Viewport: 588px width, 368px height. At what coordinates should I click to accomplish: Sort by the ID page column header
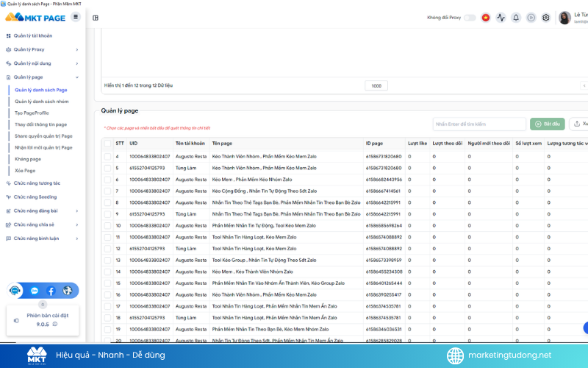tap(374, 144)
